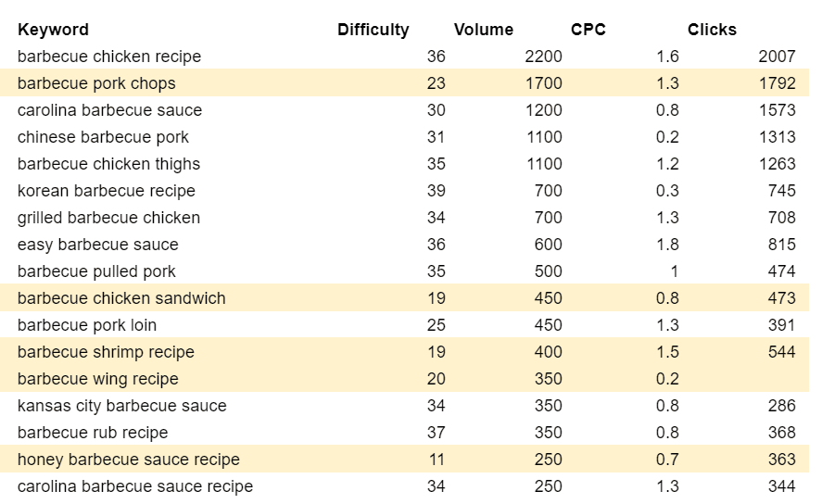
Task: Open the 'barbecue chicken recipe' keyword
Action: [x=109, y=57]
